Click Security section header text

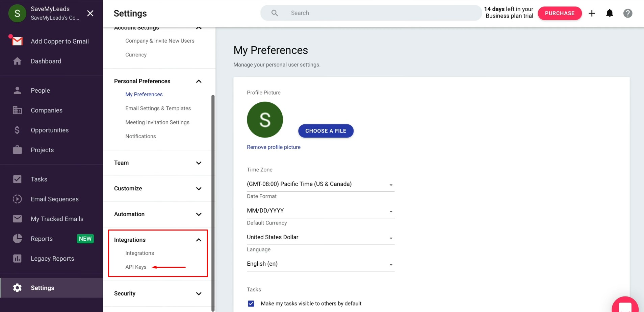[125, 294]
